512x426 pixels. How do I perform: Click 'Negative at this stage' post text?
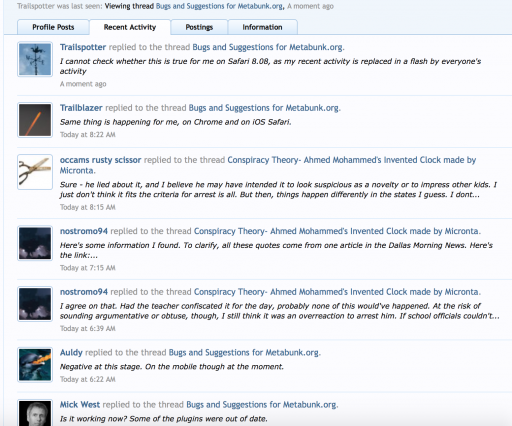pyautogui.click(x=172, y=367)
